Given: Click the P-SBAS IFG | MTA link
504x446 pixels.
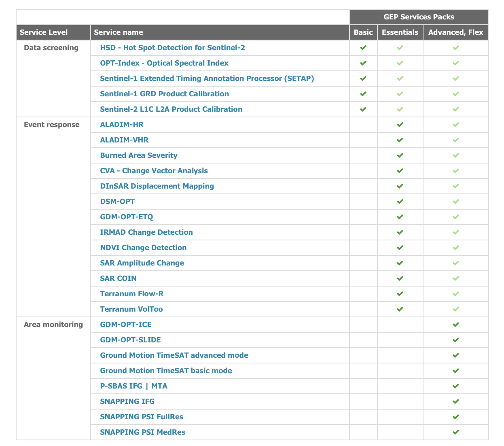Looking at the screenshot, I should [133, 386].
